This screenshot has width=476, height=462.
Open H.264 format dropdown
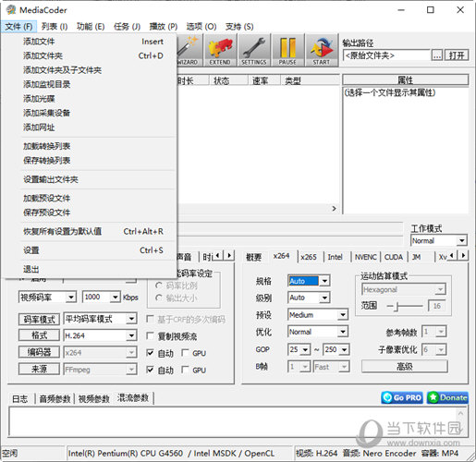click(131, 335)
